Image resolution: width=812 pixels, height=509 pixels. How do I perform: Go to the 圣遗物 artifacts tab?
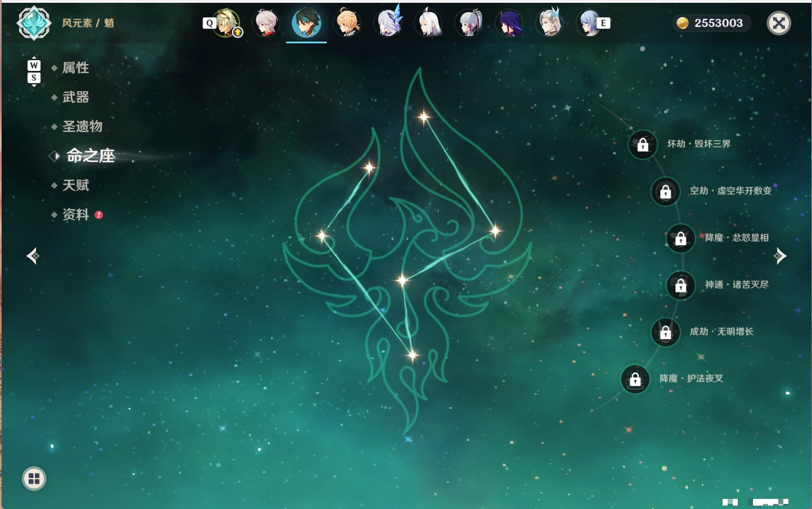click(82, 127)
